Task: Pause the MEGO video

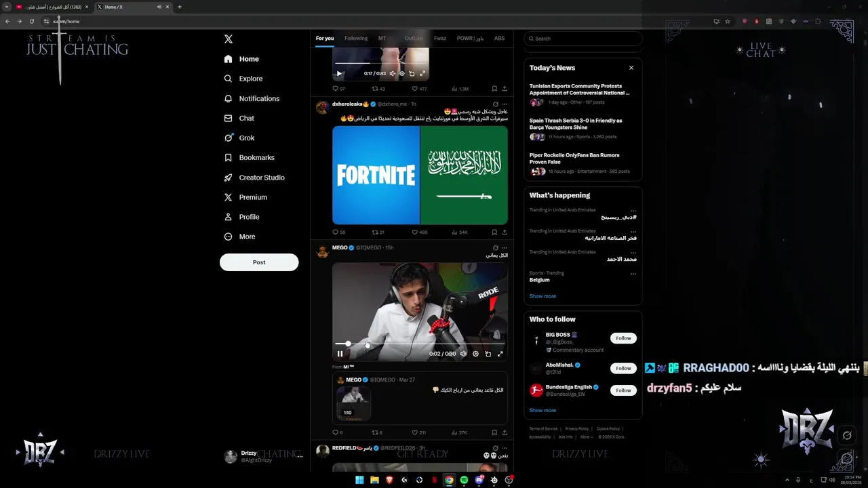Action: coord(340,354)
